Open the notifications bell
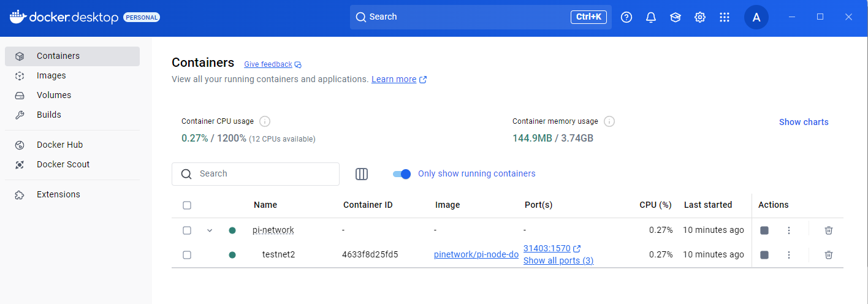868x304 pixels. [x=651, y=17]
